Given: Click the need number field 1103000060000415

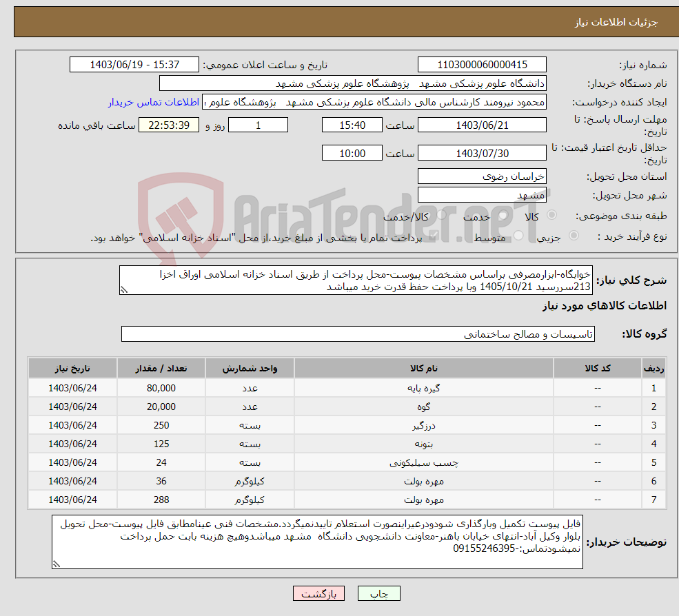Looking at the screenshot, I should tap(482, 65).
